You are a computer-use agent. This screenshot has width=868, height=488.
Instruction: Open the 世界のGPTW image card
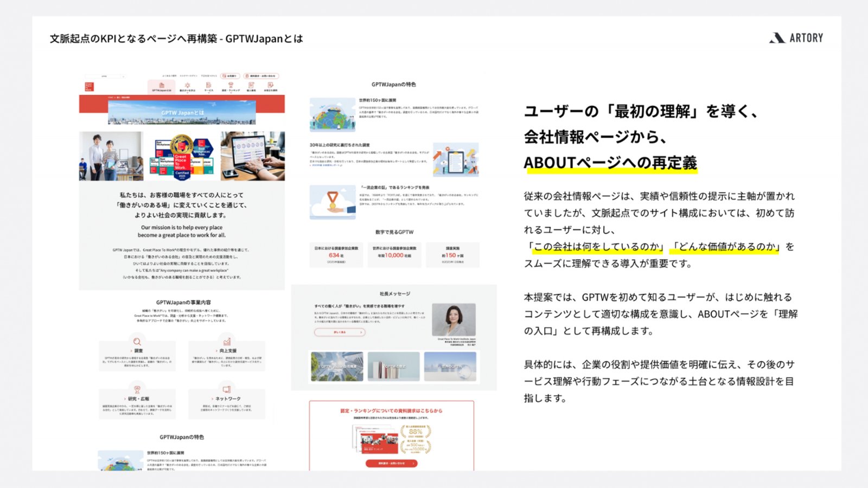(450, 367)
